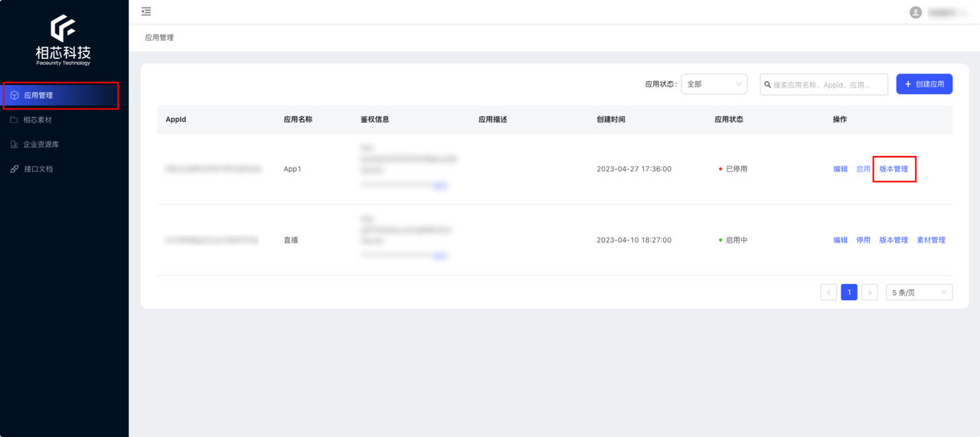The image size is (980, 437).
Task: Click the blurred username beside the avatar
Action: (947, 12)
